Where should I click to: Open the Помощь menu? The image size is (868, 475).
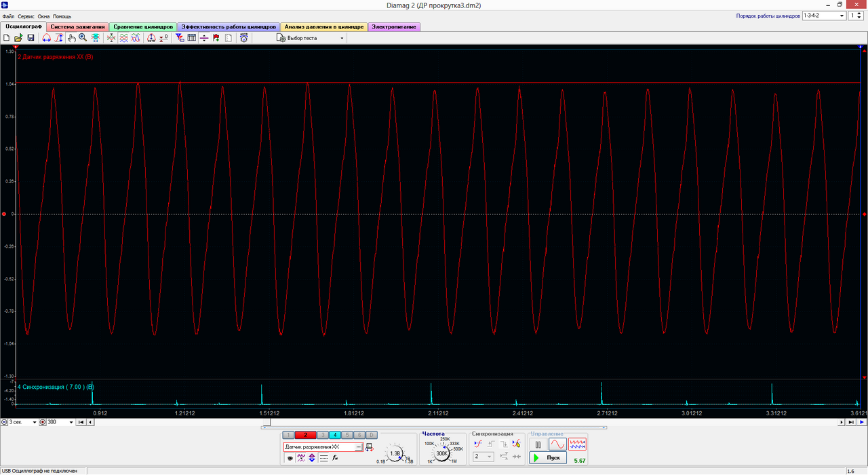click(62, 16)
